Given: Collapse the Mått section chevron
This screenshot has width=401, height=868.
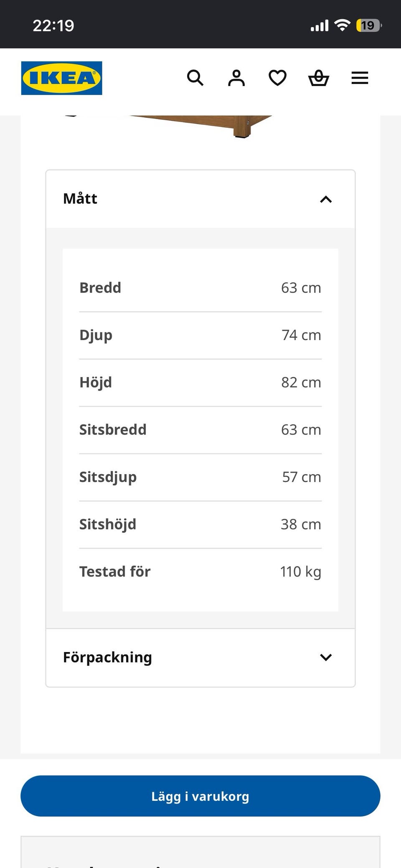Looking at the screenshot, I should [x=326, y=199].
